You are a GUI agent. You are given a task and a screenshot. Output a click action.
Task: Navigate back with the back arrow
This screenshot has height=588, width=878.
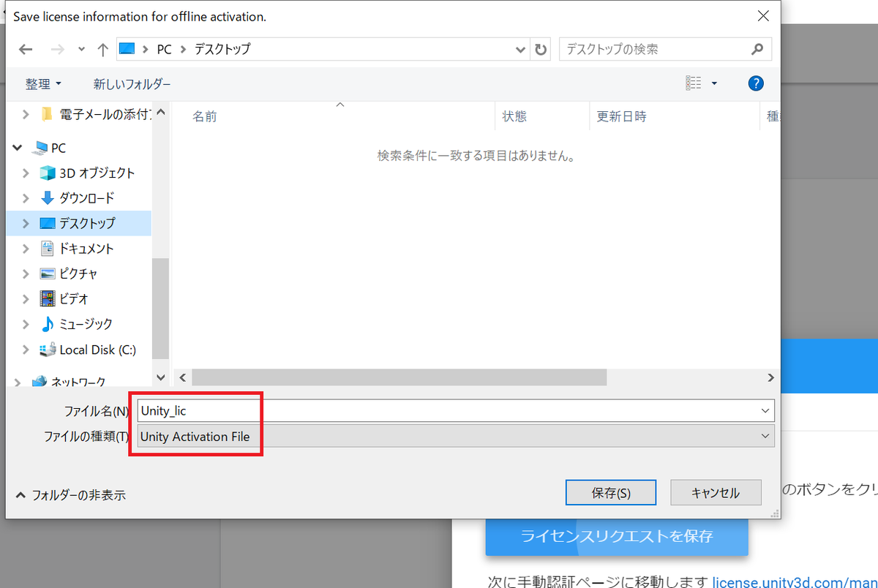[25, 49]
